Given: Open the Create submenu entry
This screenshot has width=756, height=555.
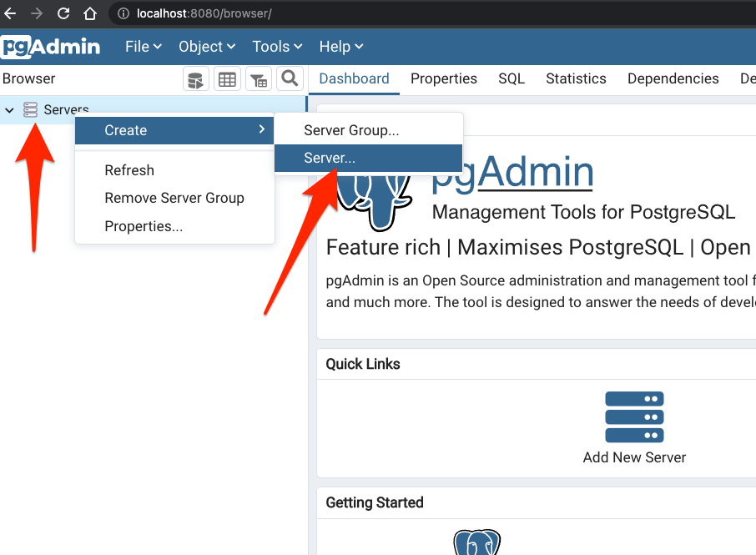Looking at the screenshot, I should click(x=174, y=130).
